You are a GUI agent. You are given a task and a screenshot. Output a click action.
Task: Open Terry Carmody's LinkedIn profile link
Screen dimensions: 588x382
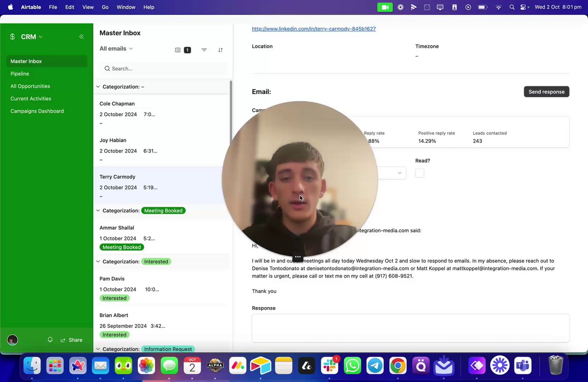(x=314, y=29)
